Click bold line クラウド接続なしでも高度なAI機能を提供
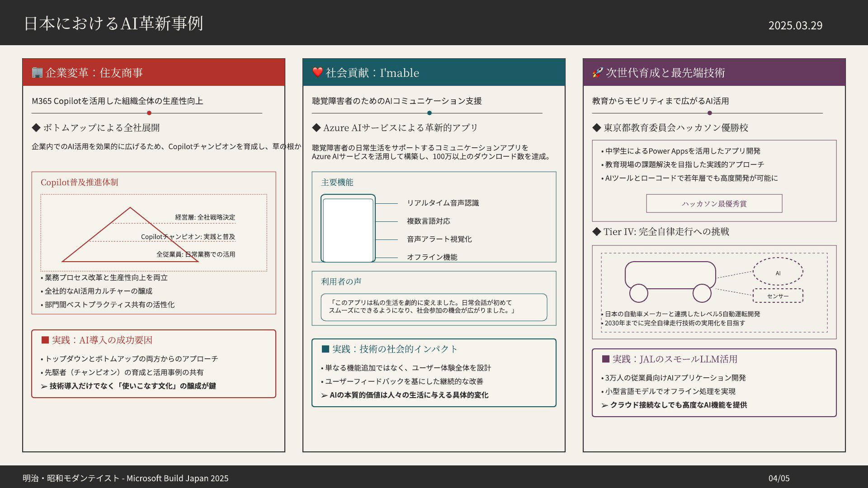Screen dimensions: 868x488 tap(674, 405)
